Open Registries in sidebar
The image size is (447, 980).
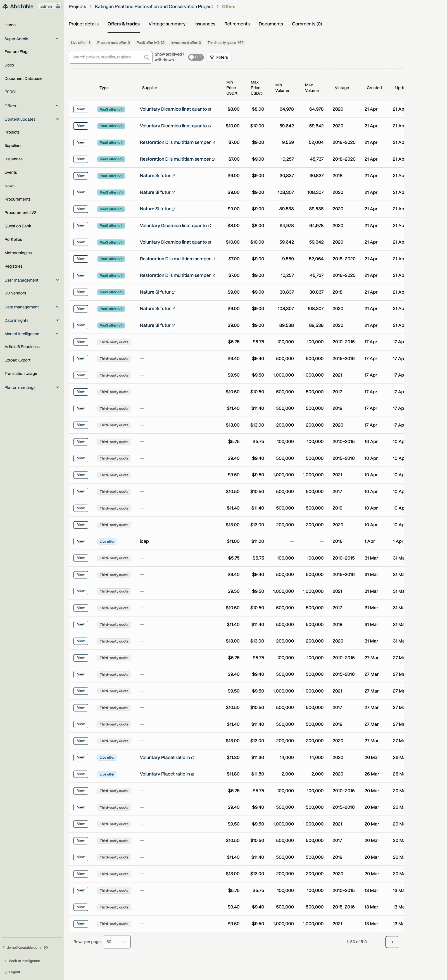tap(13, 266)
